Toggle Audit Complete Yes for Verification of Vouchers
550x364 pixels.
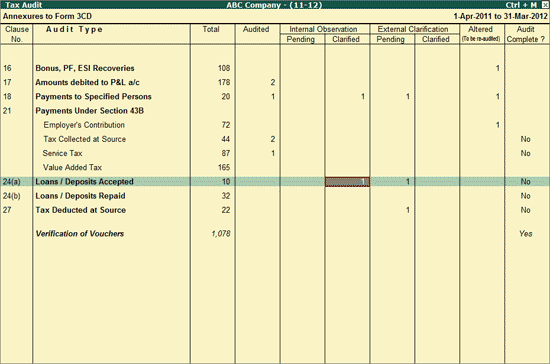(526, 234)
